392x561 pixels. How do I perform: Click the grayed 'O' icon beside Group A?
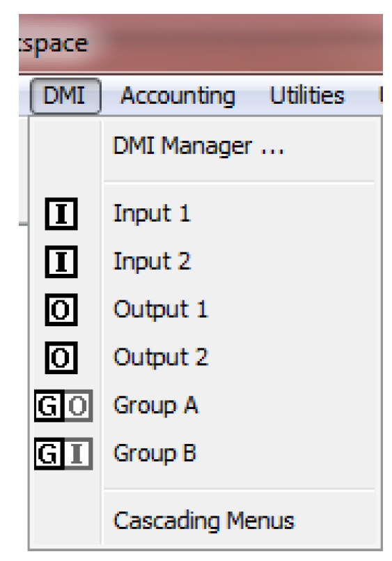pos(78,406)
